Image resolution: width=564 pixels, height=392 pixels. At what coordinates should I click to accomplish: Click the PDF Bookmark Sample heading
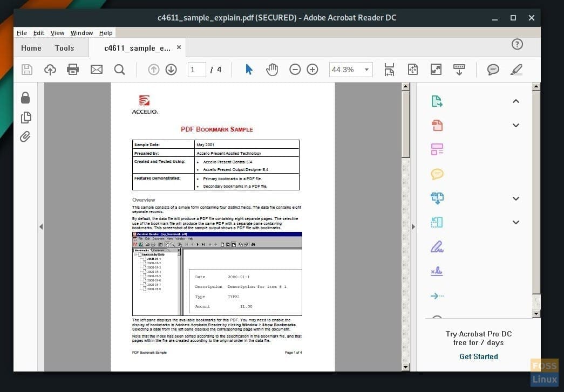(x=217, y=129)
